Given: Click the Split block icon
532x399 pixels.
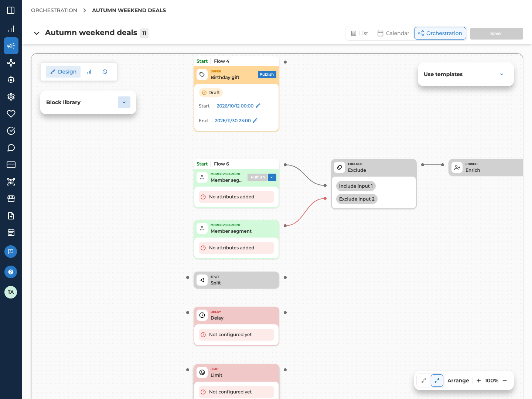Looking at the screenshot, I should [x=202, y=280].
